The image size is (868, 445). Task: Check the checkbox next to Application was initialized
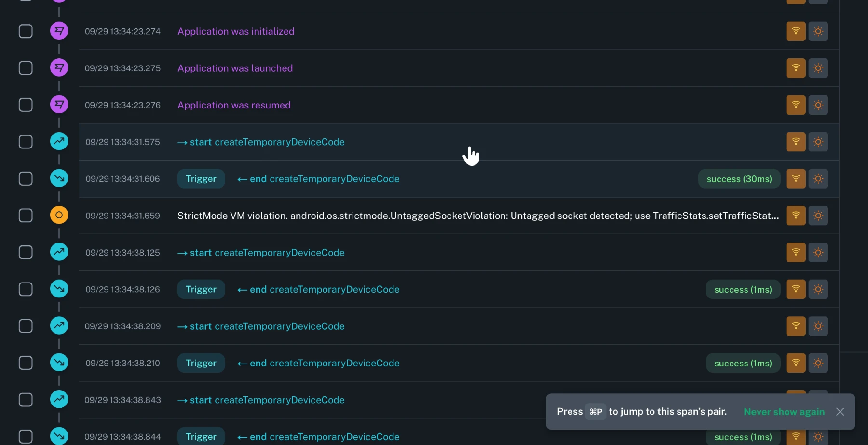(26, 31)
